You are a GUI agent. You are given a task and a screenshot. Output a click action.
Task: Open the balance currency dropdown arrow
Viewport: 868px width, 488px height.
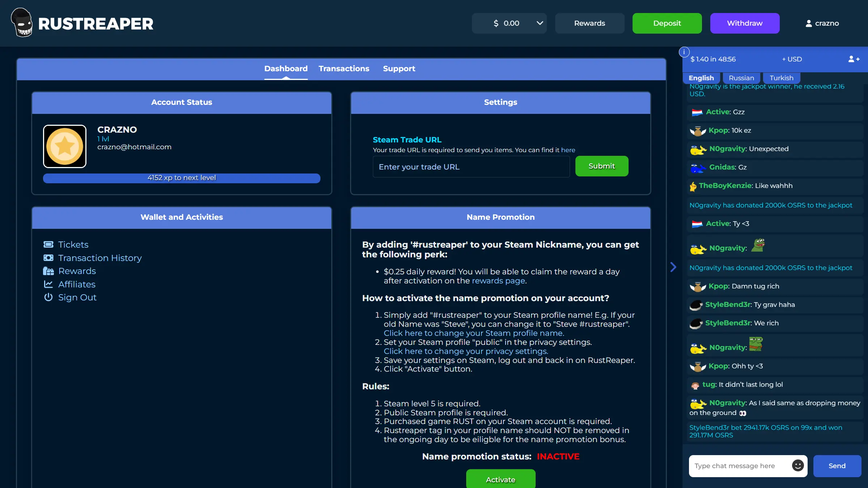click(x=540, y=23)
